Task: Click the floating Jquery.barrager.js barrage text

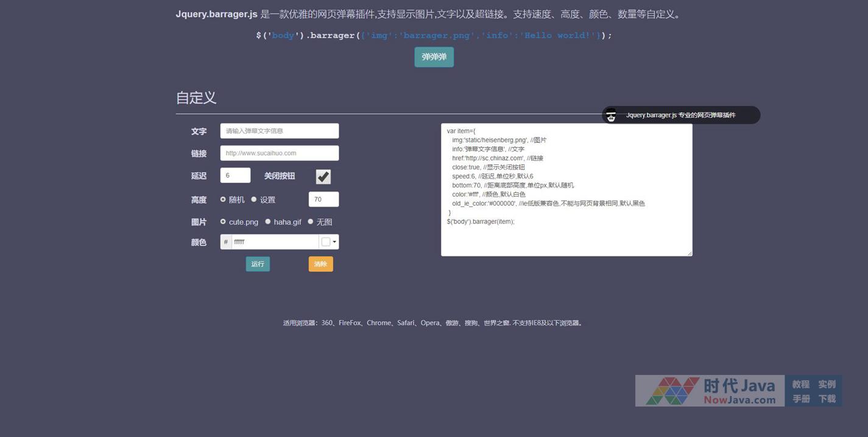Action: tap(680, 115)
